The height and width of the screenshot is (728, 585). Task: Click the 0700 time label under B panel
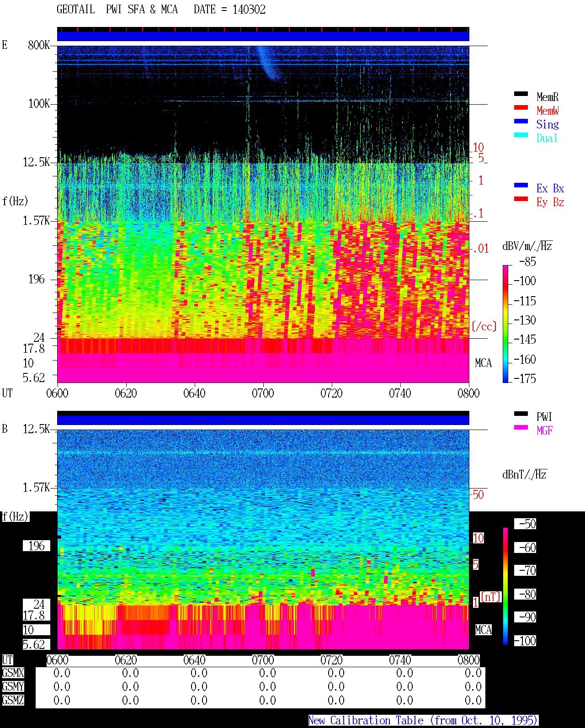tap(263, 660)
